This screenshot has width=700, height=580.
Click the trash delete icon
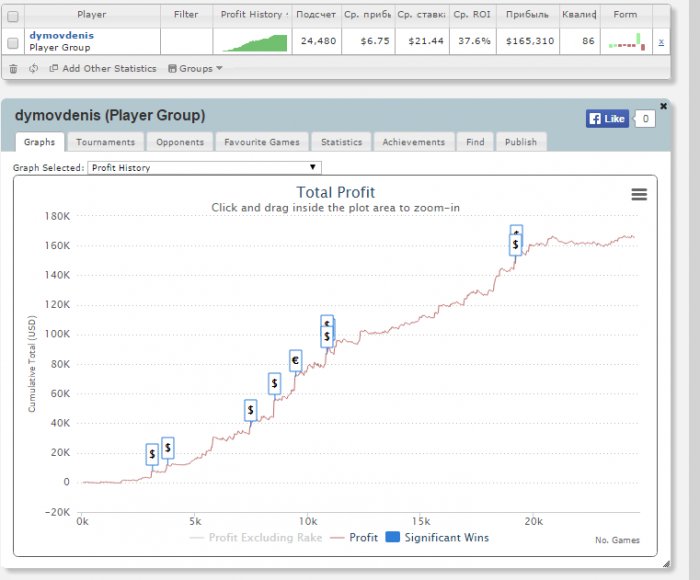coord(13,69)
